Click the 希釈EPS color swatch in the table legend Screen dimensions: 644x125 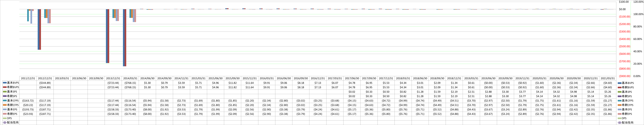5,114
